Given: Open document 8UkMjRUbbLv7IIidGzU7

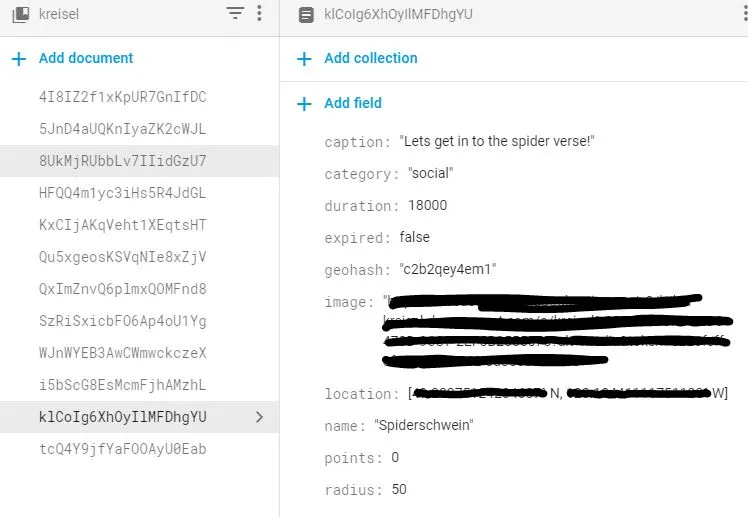Looking at the screenshot, I should pos(122,161).
